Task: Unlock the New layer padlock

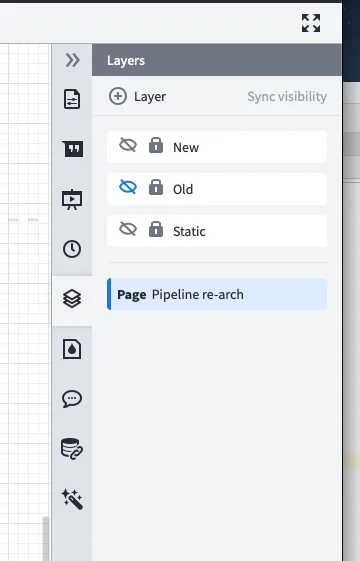Action: [156, 145]
